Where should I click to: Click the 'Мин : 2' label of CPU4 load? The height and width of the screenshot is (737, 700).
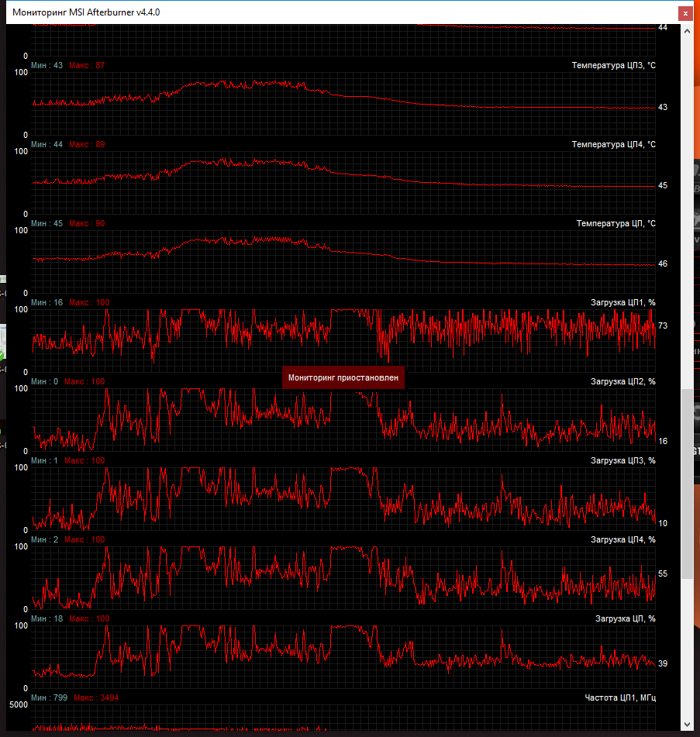coord(44,539)
